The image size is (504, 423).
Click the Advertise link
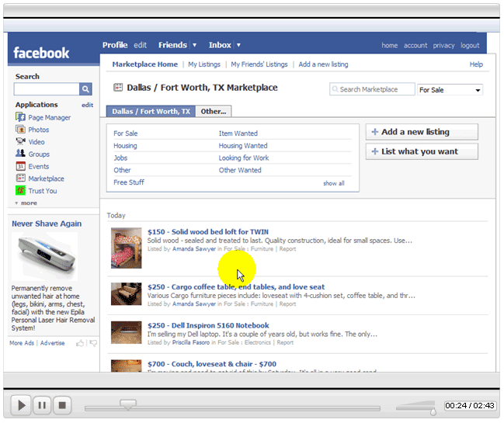[52, 343]
